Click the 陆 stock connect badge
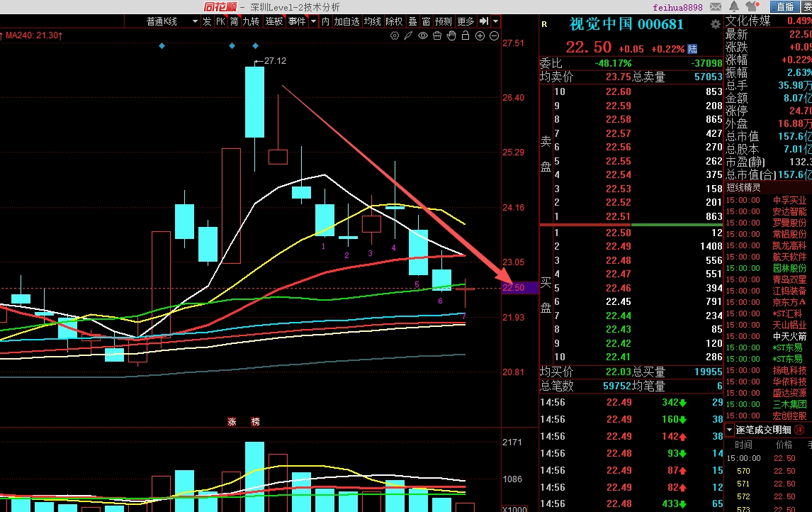Viewport: 812px width, 512px height. 692,49
